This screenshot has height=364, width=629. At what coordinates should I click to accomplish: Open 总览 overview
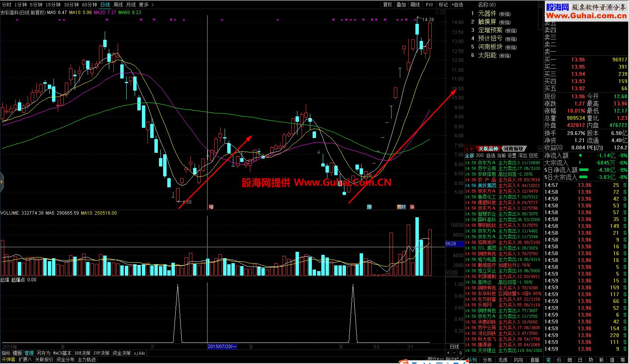click(533, 155)
